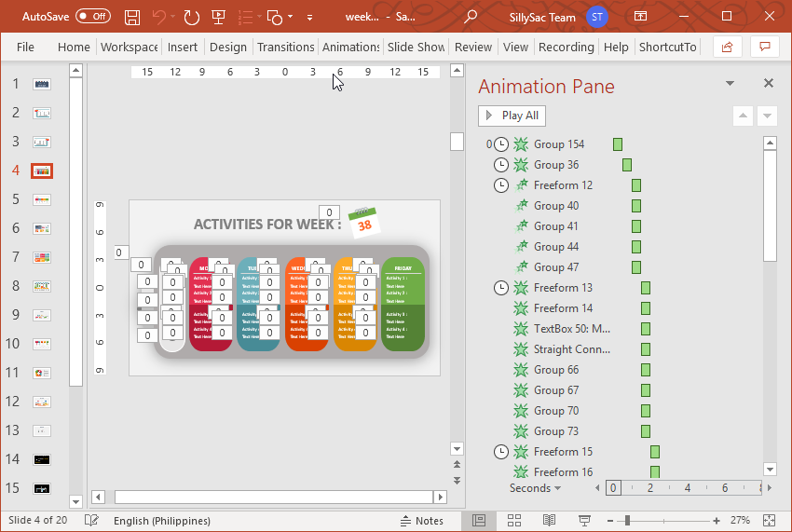Click the zoom slider handle
Image resolution: width=792 pixels, height=532 pixels.
pos(627,521)
